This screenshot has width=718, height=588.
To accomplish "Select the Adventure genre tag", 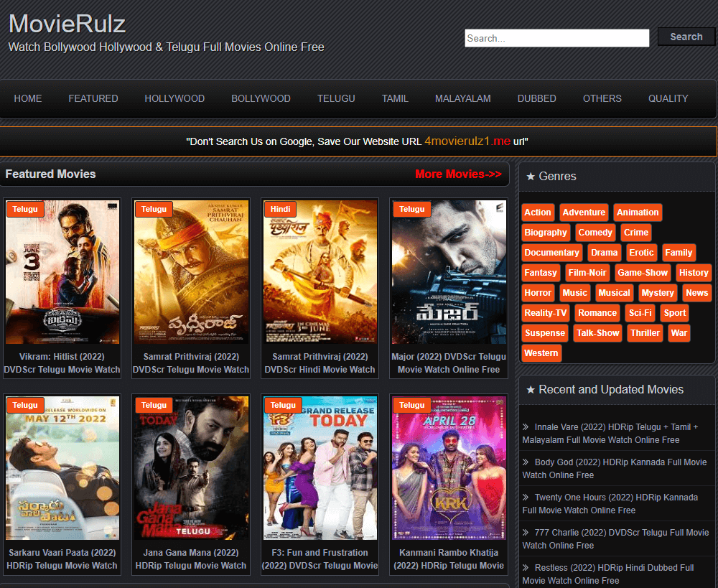I will point(584,212).
